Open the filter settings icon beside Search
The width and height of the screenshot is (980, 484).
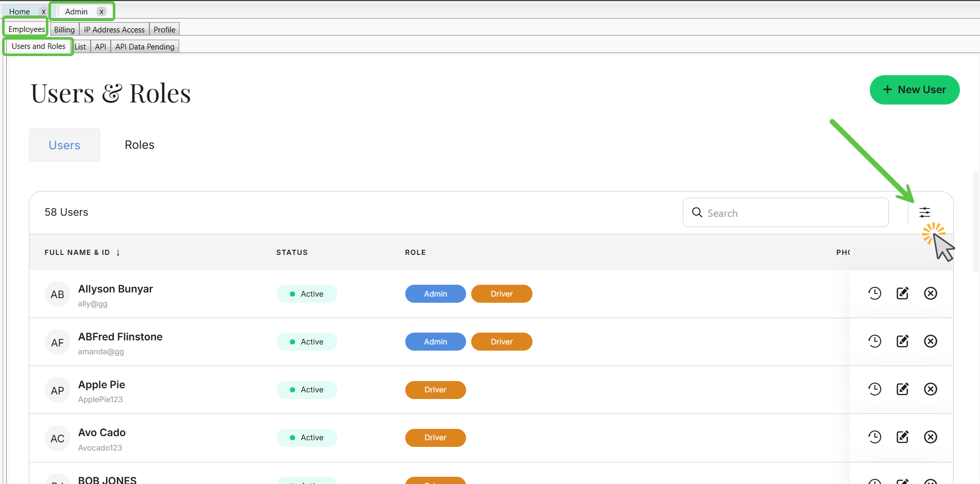click(924, 212)
